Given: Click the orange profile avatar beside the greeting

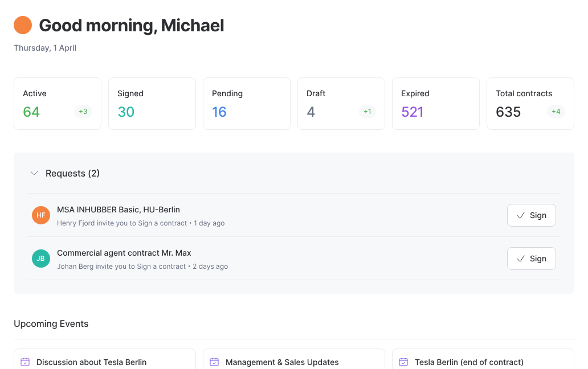Looking at the screenshot, I should [22, 25].
